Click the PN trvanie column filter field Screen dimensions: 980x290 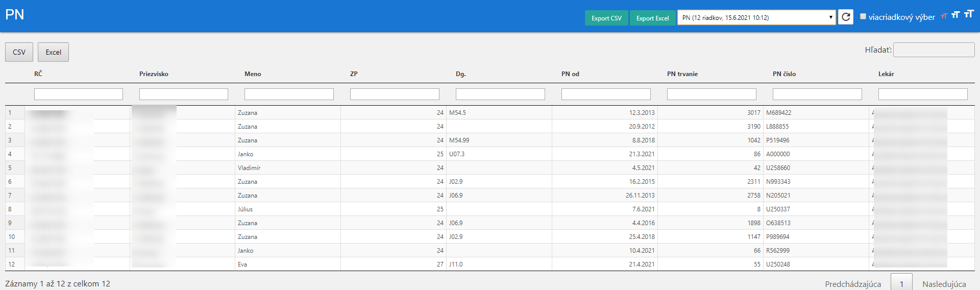(712, 94)
